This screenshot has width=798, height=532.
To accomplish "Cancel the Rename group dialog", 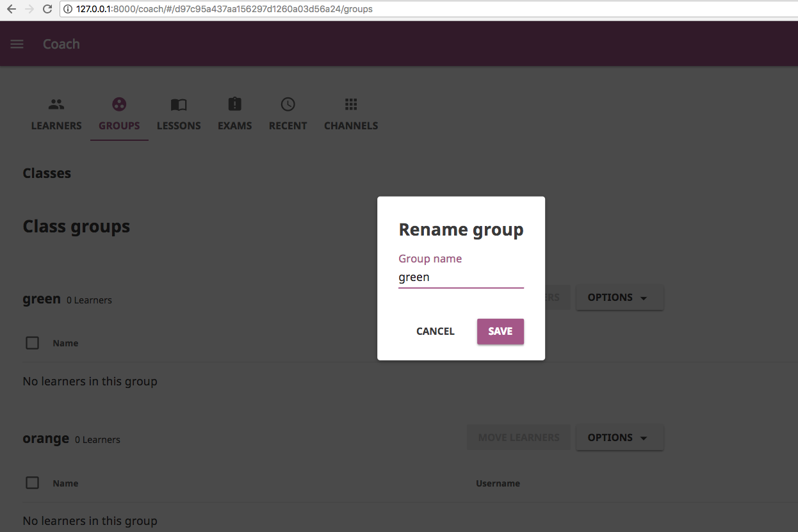I will coord(436,331).
